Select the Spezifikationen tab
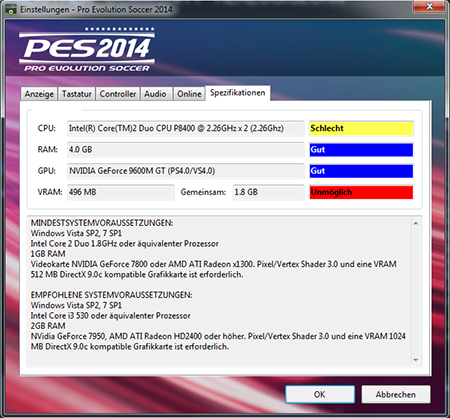 pyautogui.click(x=238, y=93)
